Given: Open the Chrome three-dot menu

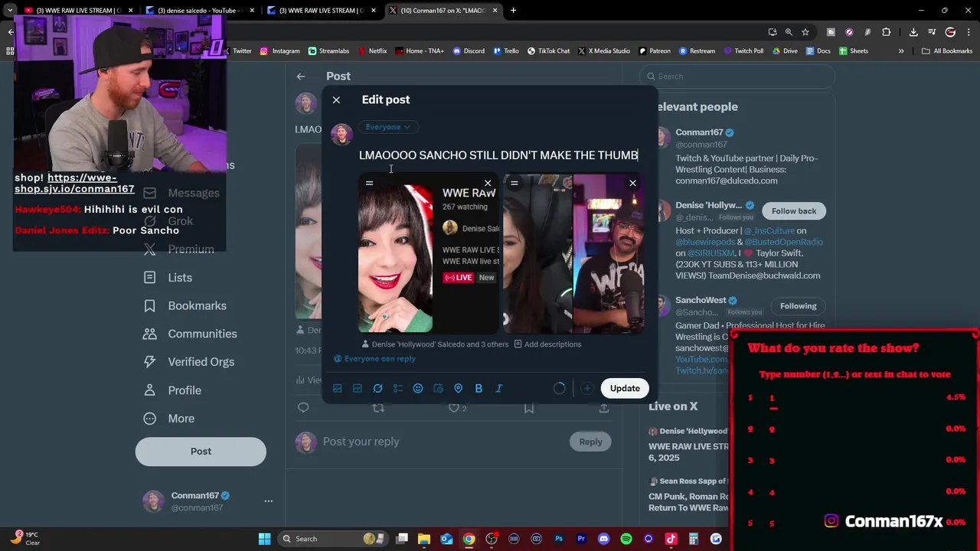Looking at the screenshot, I should pos(969,32).
